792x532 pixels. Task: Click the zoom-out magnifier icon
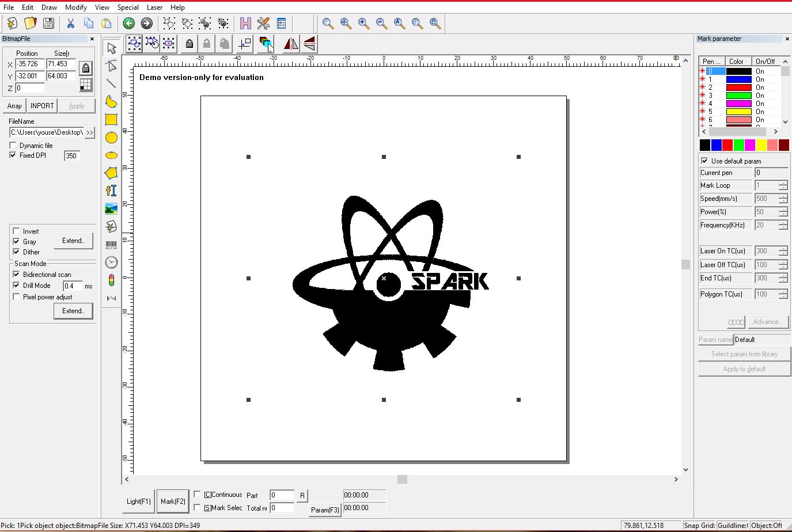[381, 23]
